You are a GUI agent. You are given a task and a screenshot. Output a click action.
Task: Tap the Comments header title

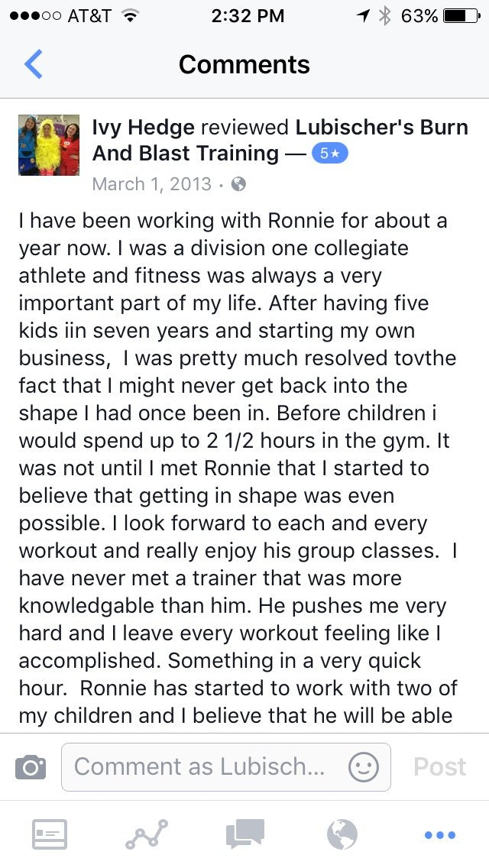244,64
